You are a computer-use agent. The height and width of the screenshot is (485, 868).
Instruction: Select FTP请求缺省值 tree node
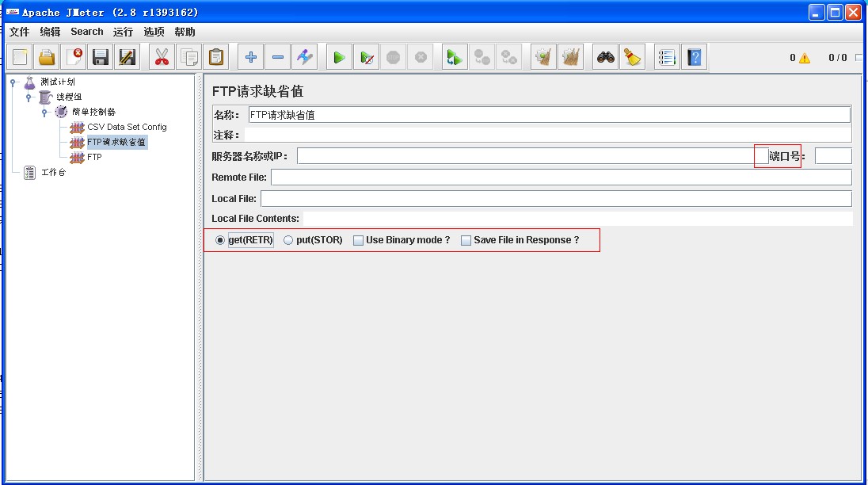point(116,143)
